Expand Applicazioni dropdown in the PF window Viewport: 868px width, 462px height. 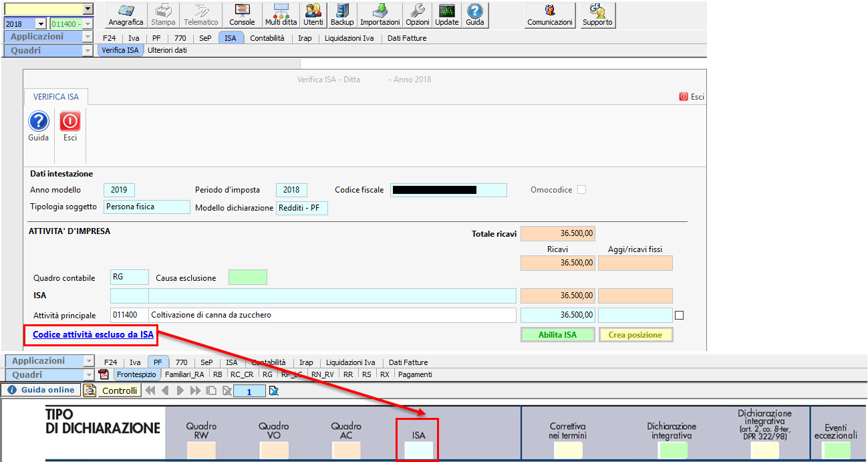pos(89,361)
